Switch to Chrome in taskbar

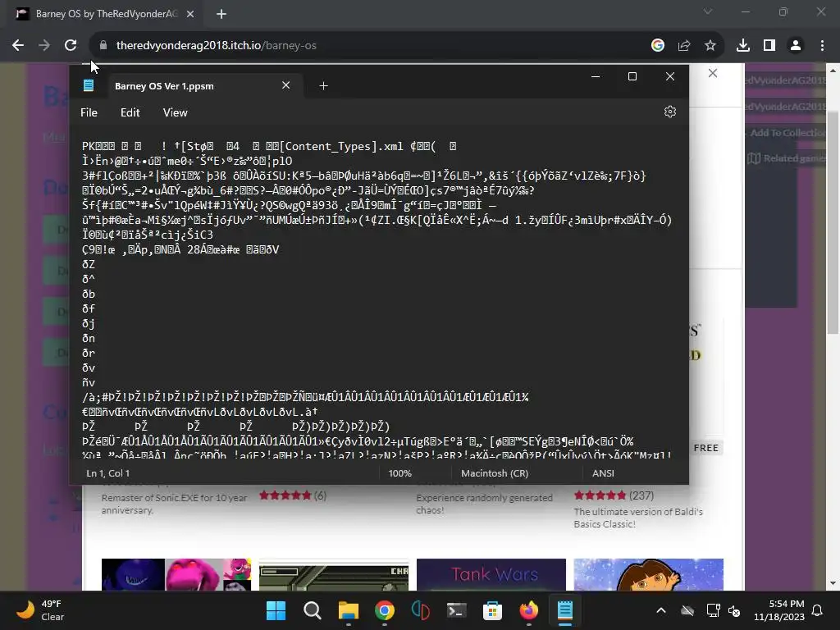385,610
